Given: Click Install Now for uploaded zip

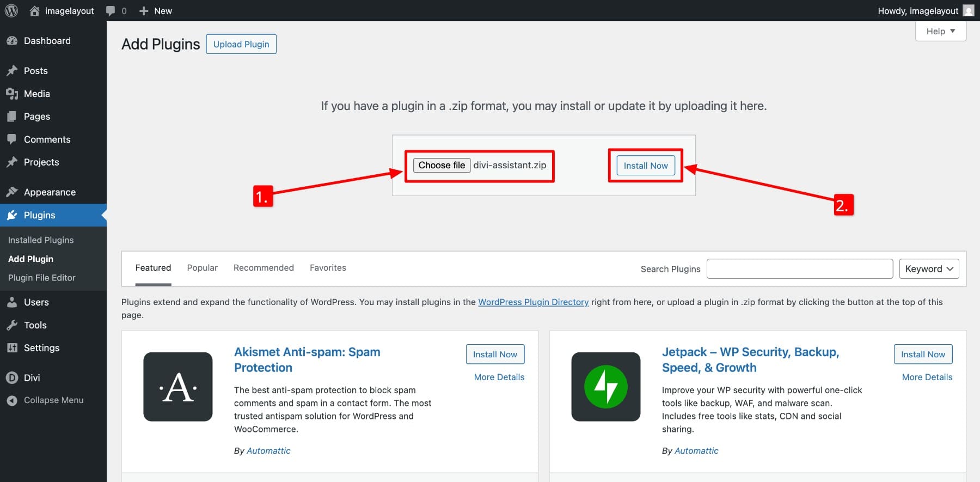Looking at the screenshot, I should click(x=646, y=166).
